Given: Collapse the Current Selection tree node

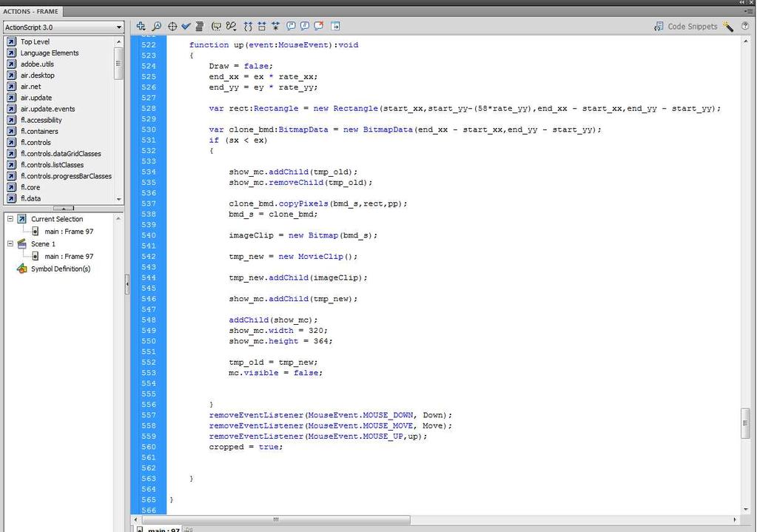Looking at the screenshot, I should tap(10, 219).
